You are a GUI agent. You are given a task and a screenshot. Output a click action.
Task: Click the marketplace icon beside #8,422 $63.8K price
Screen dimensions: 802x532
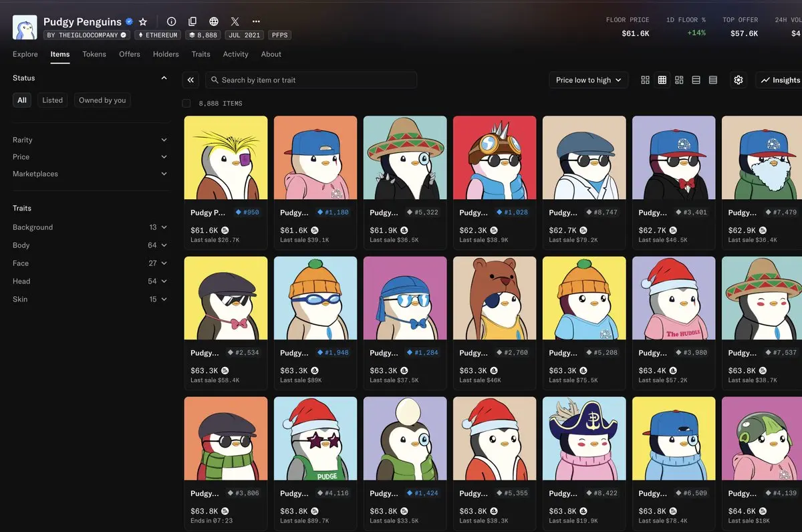(583, 511)
